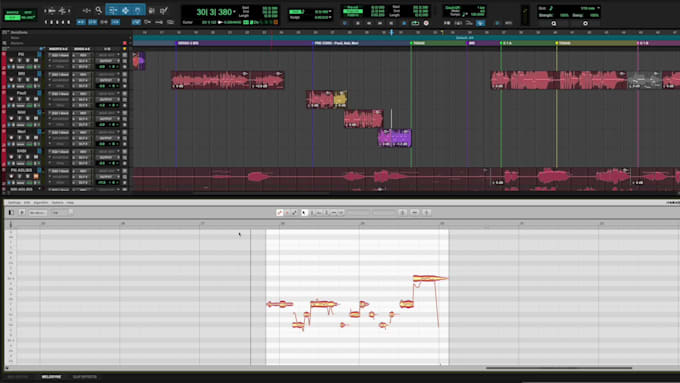Enable Spot edit mode

28,12
